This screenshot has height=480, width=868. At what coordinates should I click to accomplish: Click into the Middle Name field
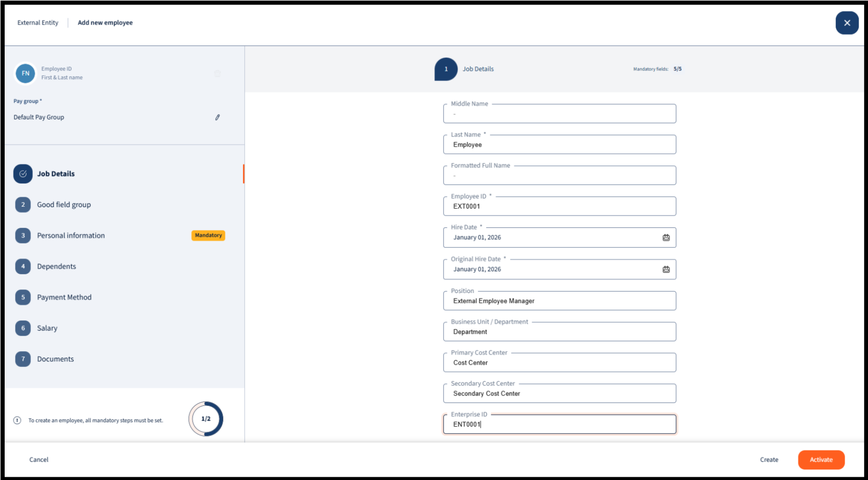[x=559, y=114]
